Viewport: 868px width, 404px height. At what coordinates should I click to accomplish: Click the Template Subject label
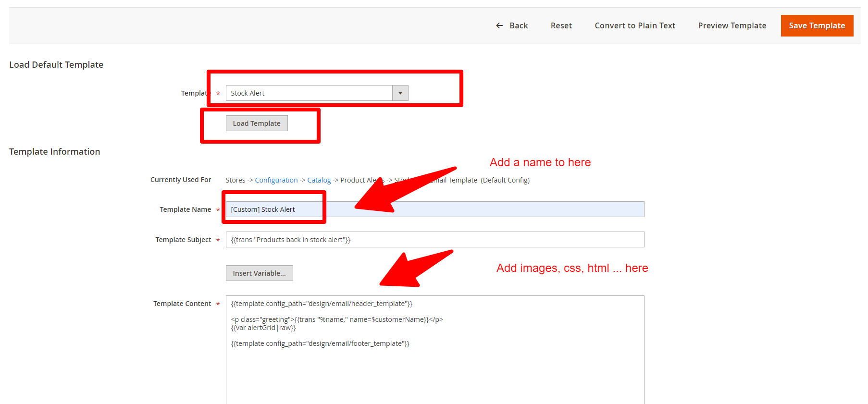pos(183,240)
